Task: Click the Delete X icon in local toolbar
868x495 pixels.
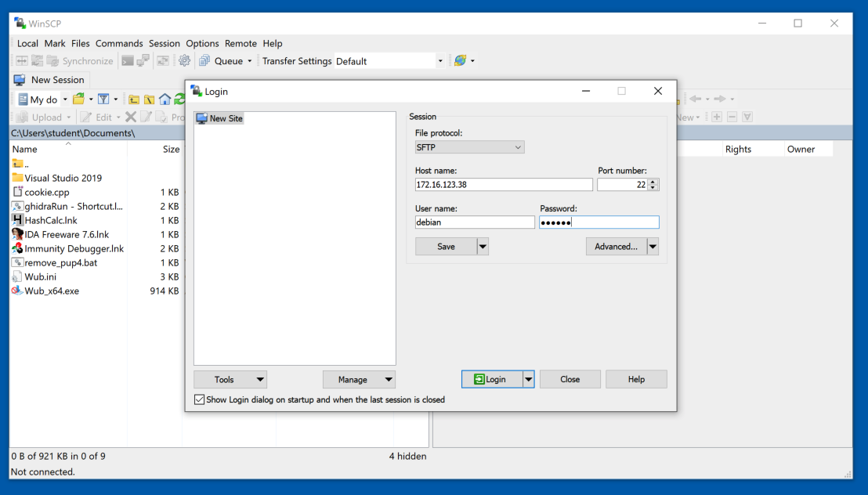Action: [131, 117]
